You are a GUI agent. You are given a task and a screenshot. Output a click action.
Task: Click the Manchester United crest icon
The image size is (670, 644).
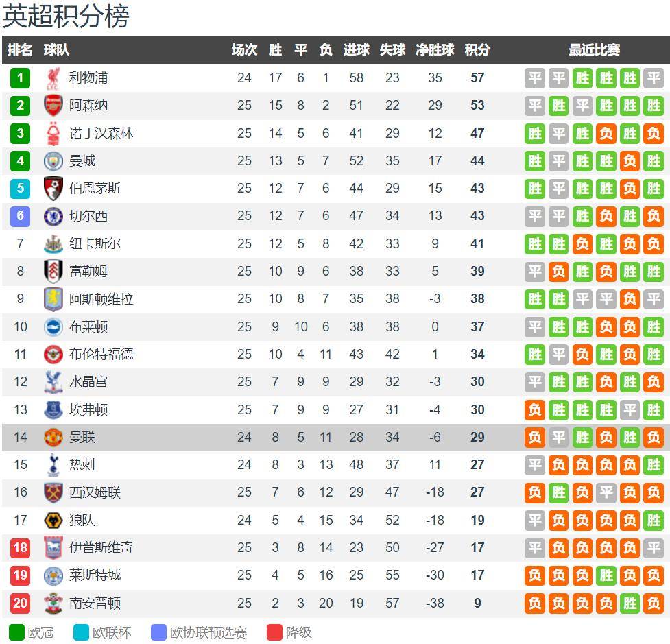coord(53,437)
